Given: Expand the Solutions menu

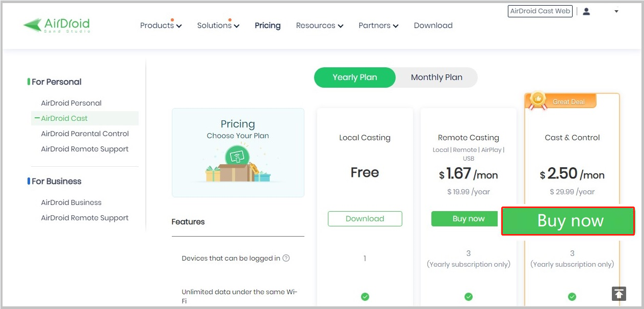Looking at the screenshot, I should tap(218, 25).
